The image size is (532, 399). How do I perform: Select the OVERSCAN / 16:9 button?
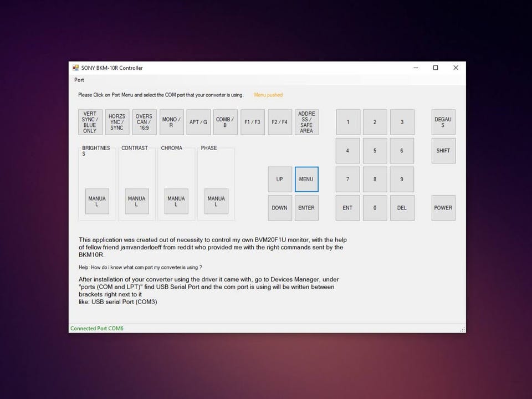[144, 122]
